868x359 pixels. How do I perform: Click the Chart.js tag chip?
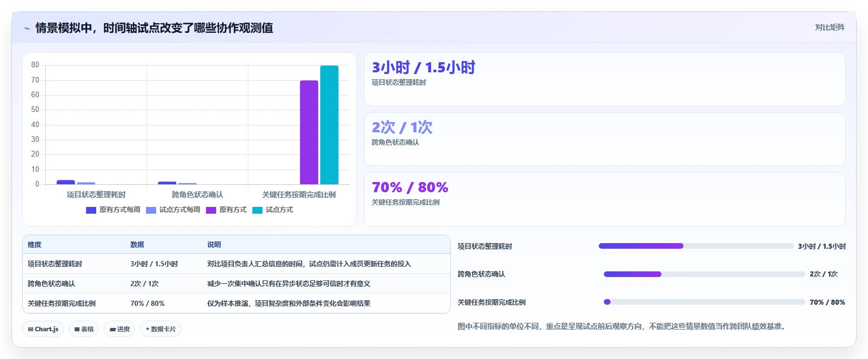pyautogui.click(x=43, y=329)
